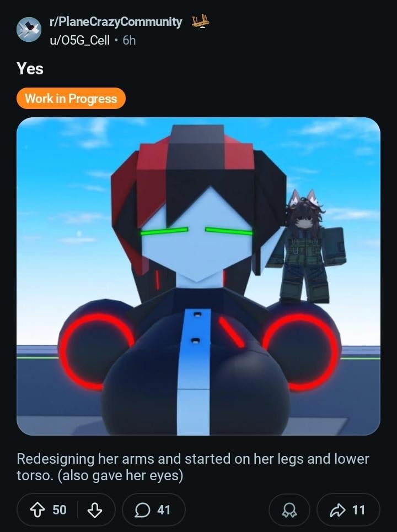Tap the share arrow icon
Screen dimensions: 397x532
[337, 509]
